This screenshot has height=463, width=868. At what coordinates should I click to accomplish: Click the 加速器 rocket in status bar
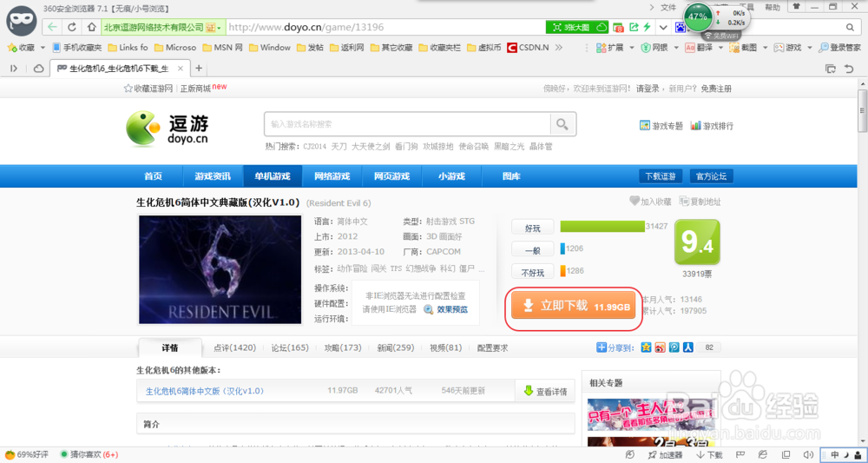(665, 454)
